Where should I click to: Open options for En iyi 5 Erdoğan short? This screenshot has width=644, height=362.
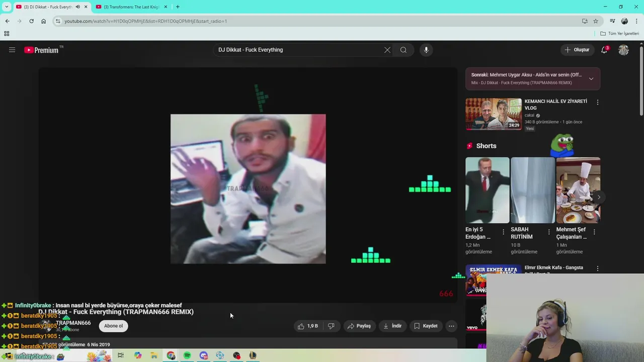click(x=503, y=232)
